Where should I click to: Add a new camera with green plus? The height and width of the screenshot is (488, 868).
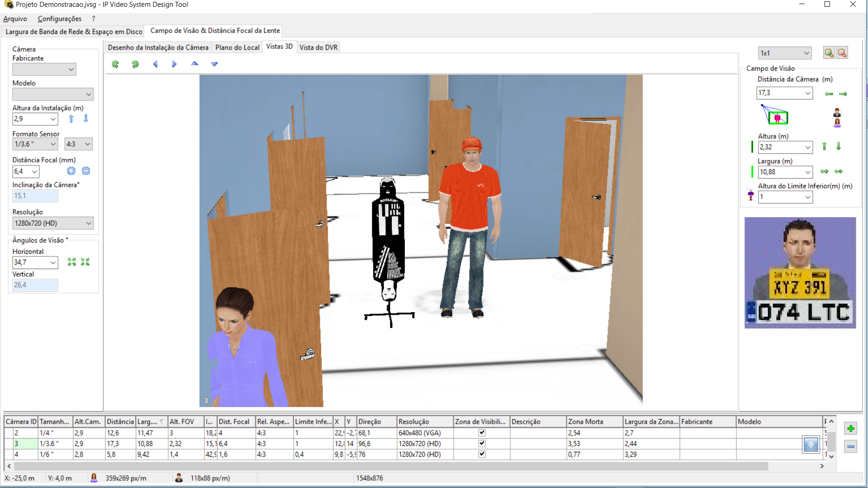click(850, 428)
